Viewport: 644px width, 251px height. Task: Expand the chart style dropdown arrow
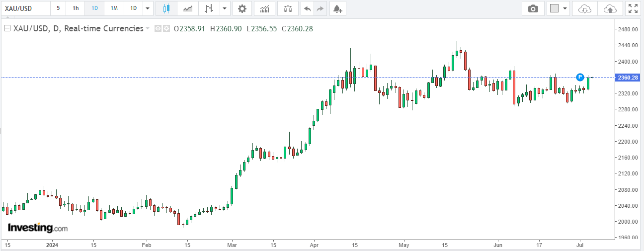coord(225,8)
